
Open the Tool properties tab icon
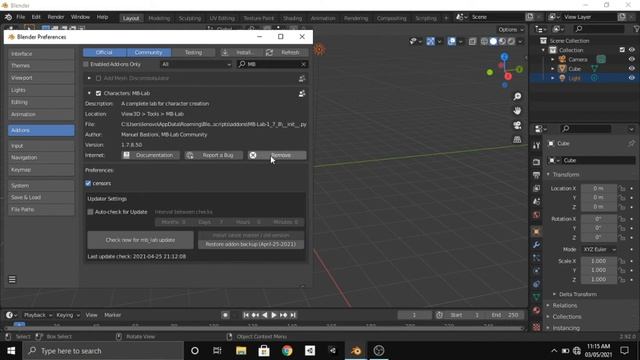pos(536,145)
